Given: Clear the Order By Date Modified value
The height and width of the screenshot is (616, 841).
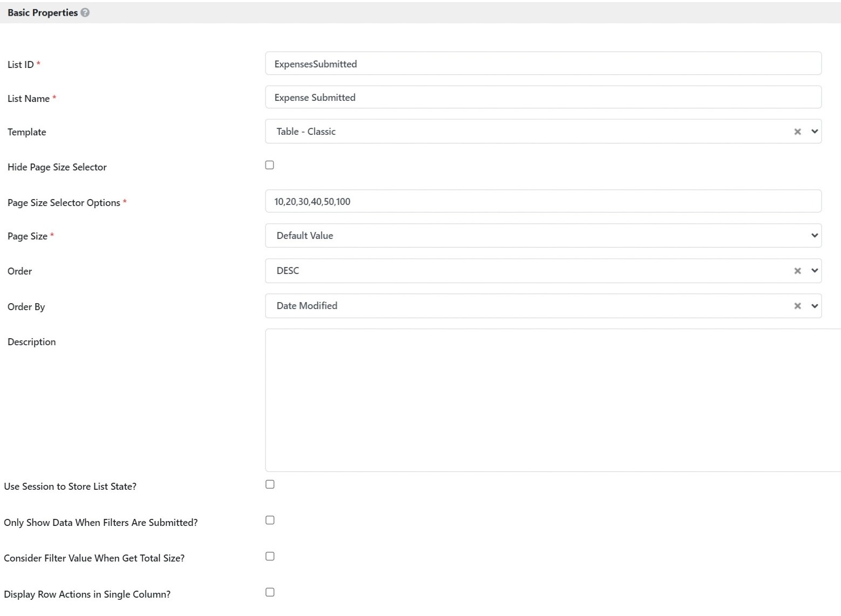Looking at the screenshot, I should (797, 306).
